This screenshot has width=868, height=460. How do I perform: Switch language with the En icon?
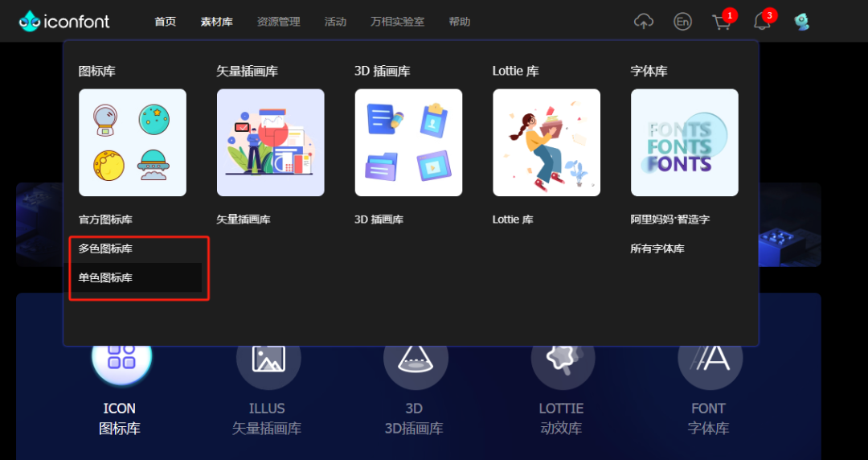(682, 22)
